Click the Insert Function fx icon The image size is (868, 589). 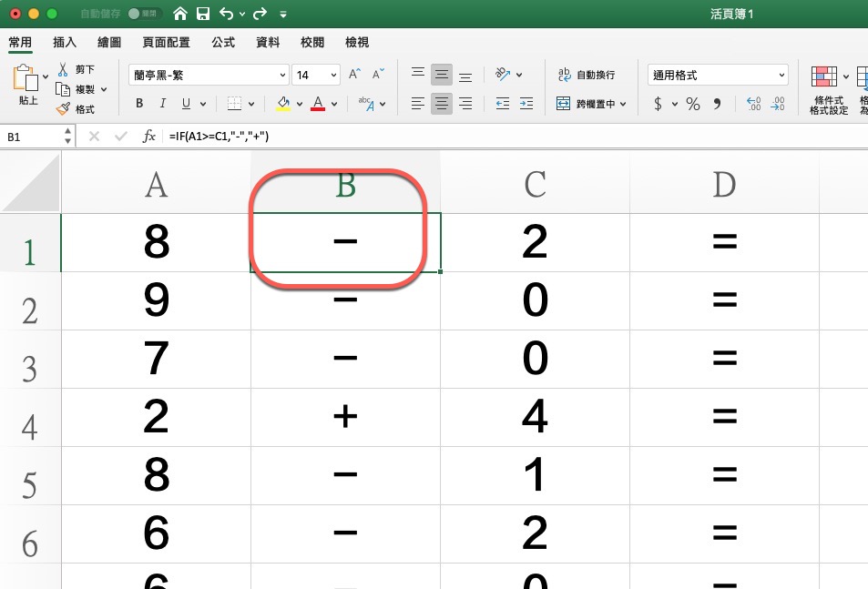149,137
